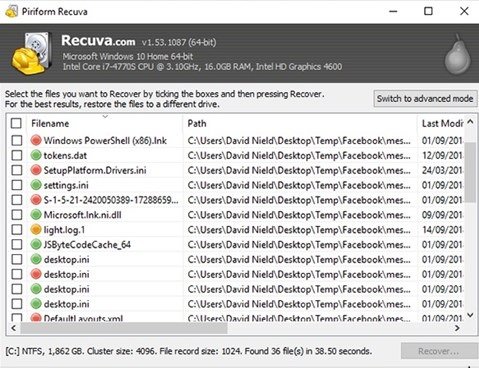The width and height of the screenshot is (479, 368).
Task: Click red status dot for SetupPlatform.Drivers.ini
Action: 36,170
